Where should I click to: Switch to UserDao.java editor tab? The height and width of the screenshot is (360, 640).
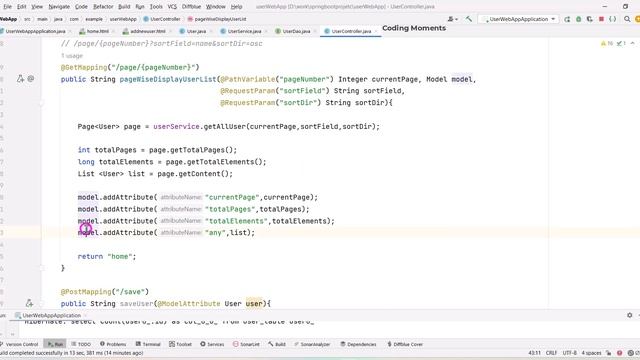click(296, 31)
